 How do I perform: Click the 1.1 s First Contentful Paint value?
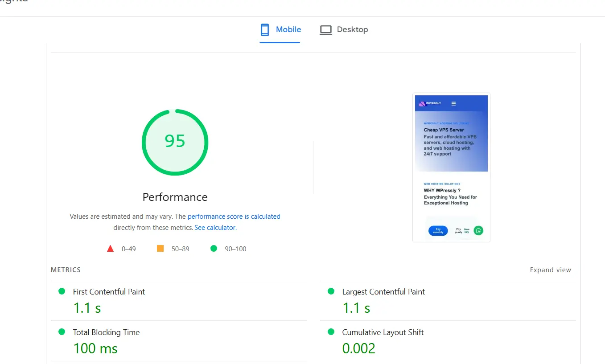[x=87, y=307]
